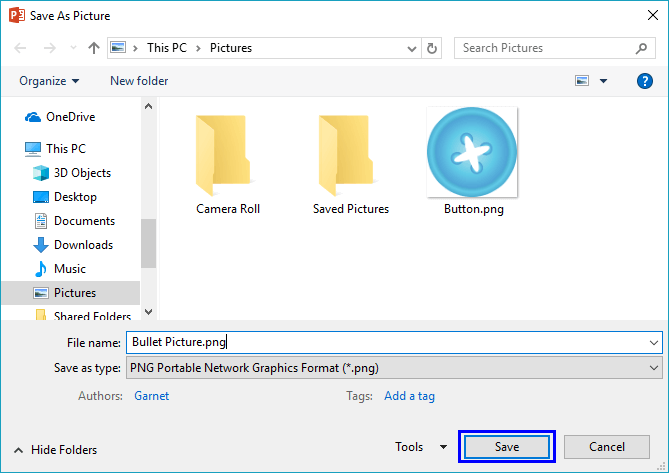Open Downloads in the sidebar

coord(73,245)
